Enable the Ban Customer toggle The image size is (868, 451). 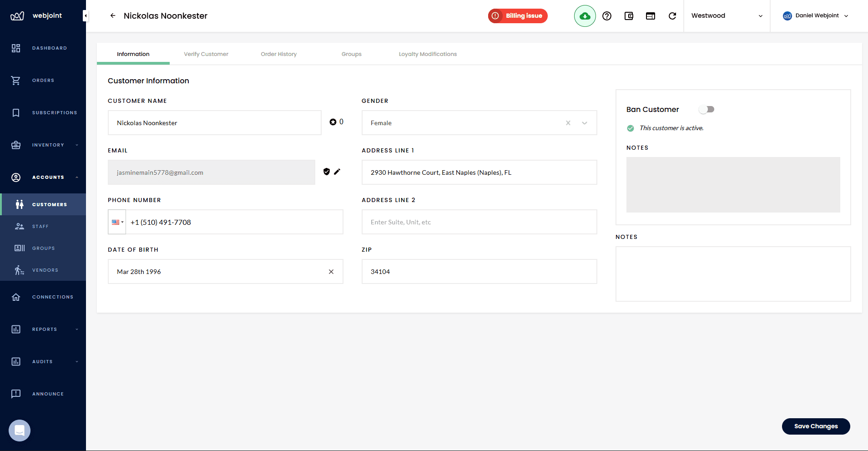(707, 109)
